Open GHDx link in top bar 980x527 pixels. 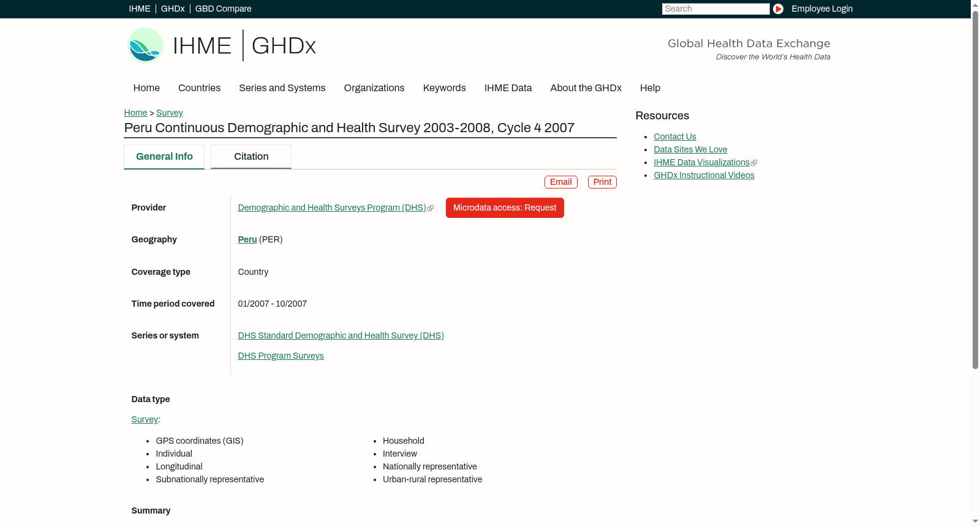pos(173,9)
